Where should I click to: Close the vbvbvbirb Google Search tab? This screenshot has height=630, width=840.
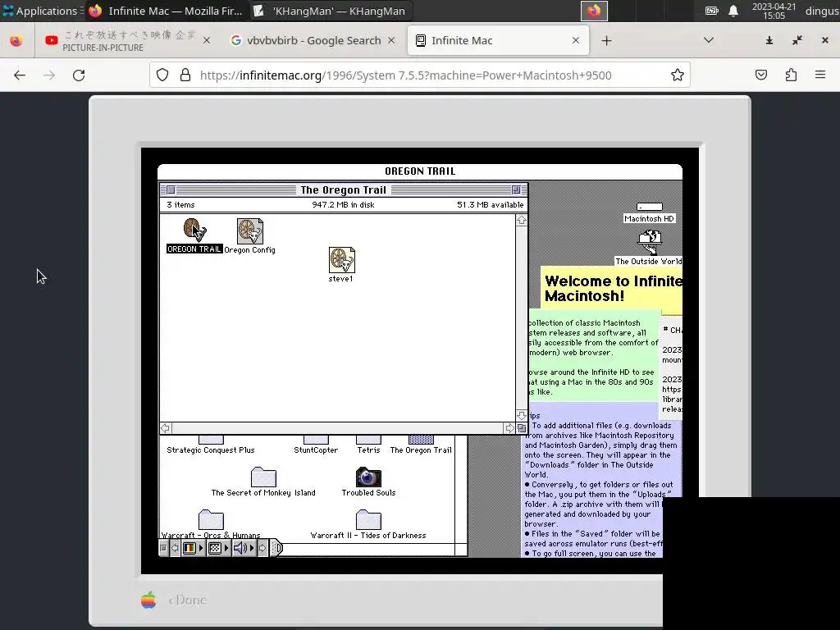coord(391,40)
